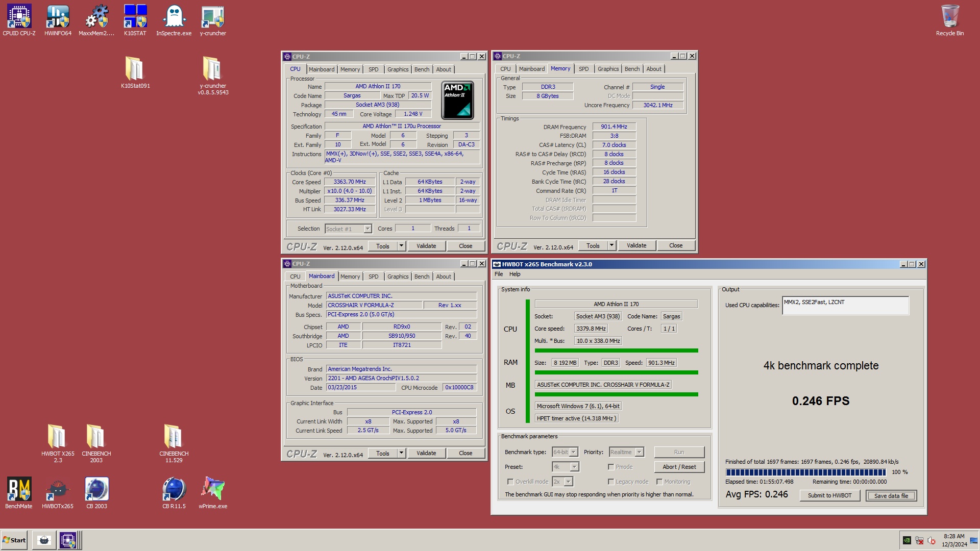Click Abort / Reset button
Viewport: 980px width, 551px height.
[x=679, y=467]
